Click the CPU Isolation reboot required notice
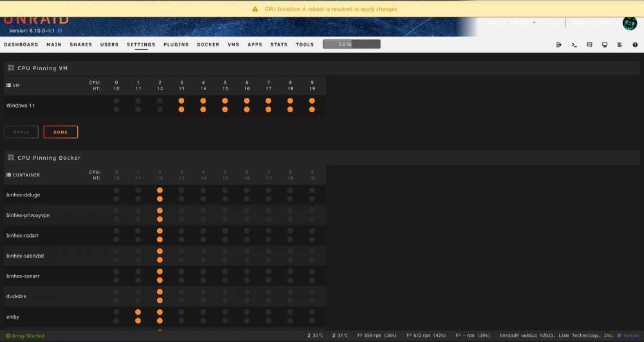644x342 pixels. point(330,9)
